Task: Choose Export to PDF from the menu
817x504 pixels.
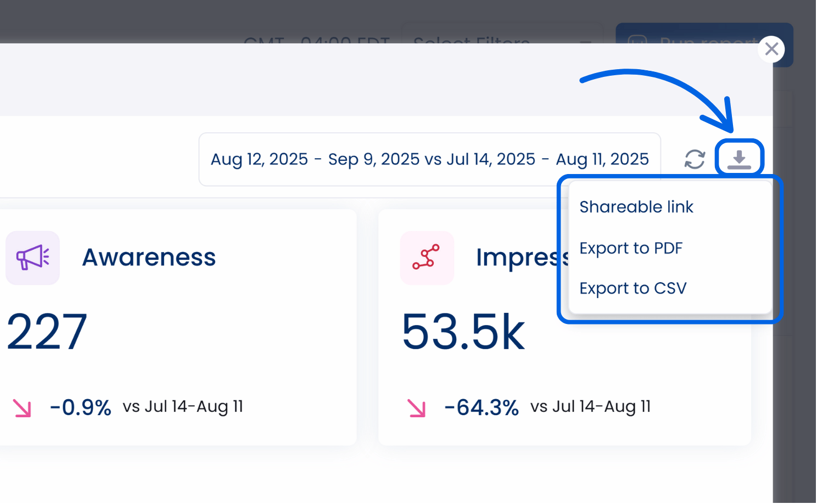Action: coord(631,248)
